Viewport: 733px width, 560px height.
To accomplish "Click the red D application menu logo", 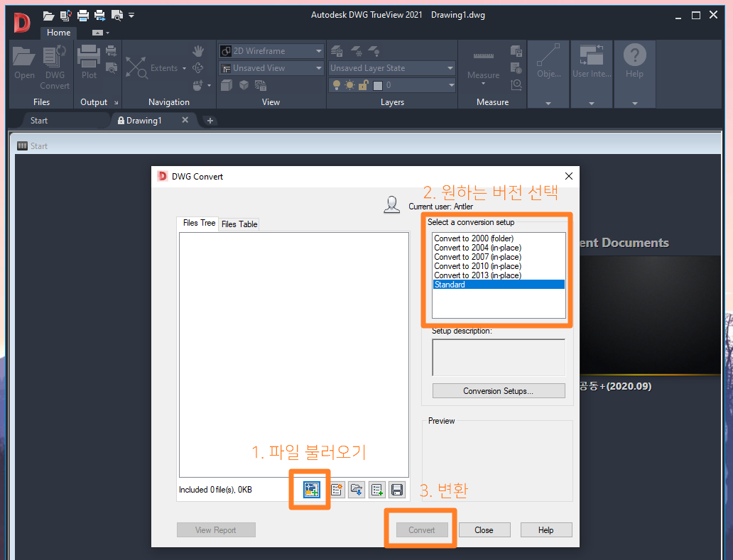I will [21, 23].
